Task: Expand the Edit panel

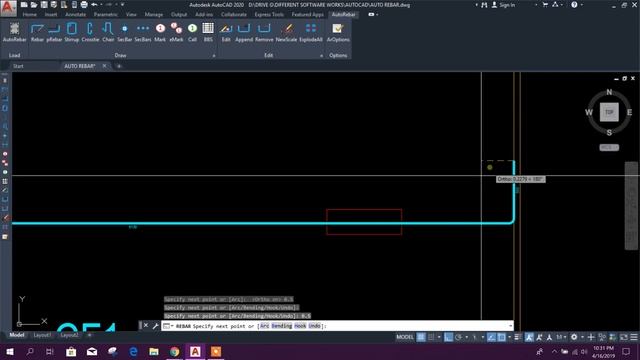Action: pos(321,56)
